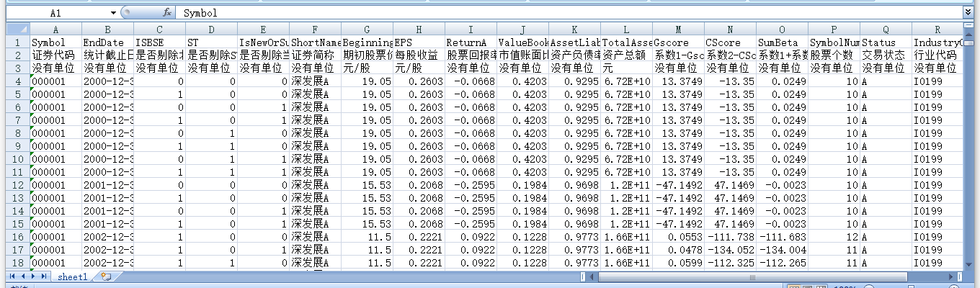Select column P header
Viewport: 980px width, 288px height.
click(834, 30)
